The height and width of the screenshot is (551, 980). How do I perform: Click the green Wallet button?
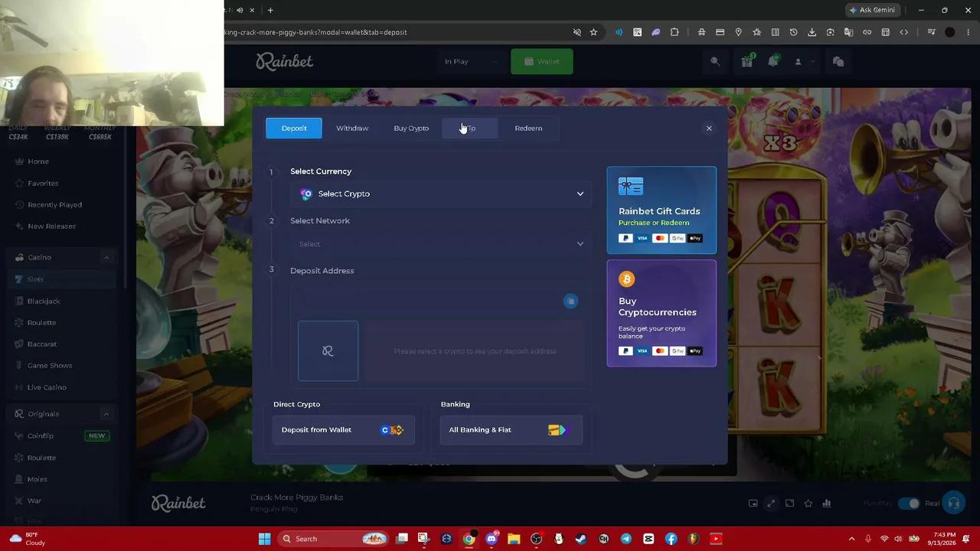point(542,61)
